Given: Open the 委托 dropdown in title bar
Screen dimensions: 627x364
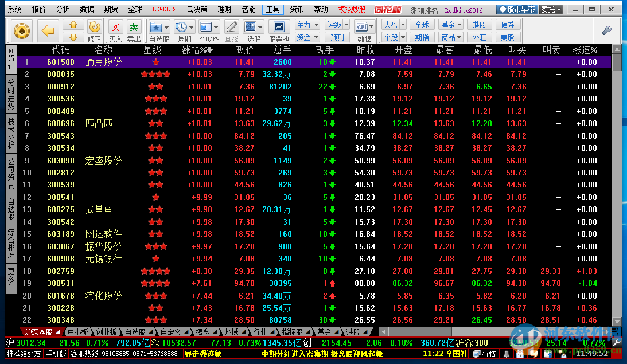Looking at the screenshot, I should pos(551,10).
